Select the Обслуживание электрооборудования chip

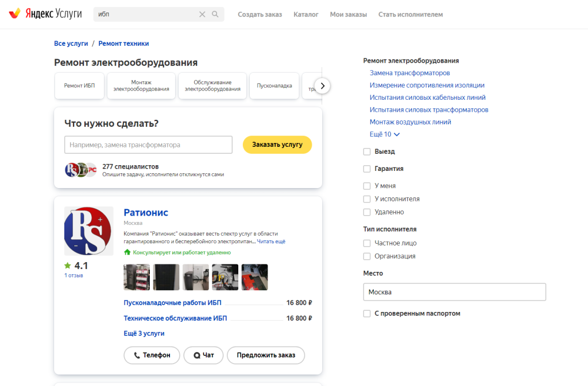[212, 85]
